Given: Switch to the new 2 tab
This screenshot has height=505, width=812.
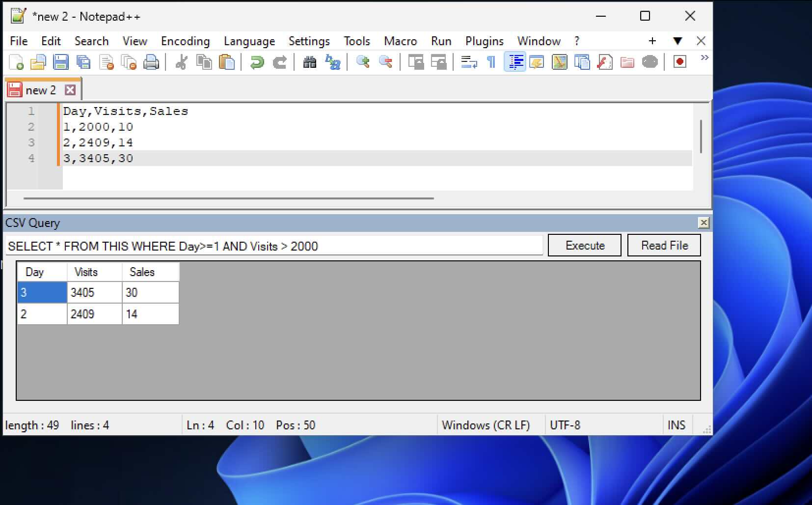Looking at the screenshot, I should pos(41,89).
